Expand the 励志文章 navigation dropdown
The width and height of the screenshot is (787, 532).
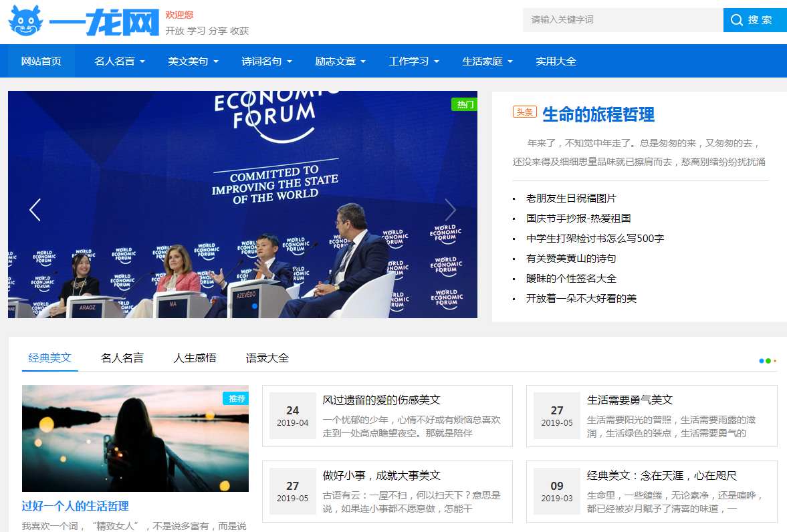pyautogui.click(x=340, y=61)
